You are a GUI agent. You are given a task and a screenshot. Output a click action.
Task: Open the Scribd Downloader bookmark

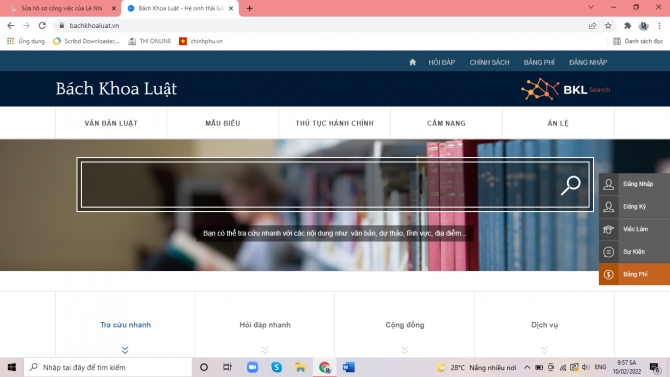tap(86, 41)
